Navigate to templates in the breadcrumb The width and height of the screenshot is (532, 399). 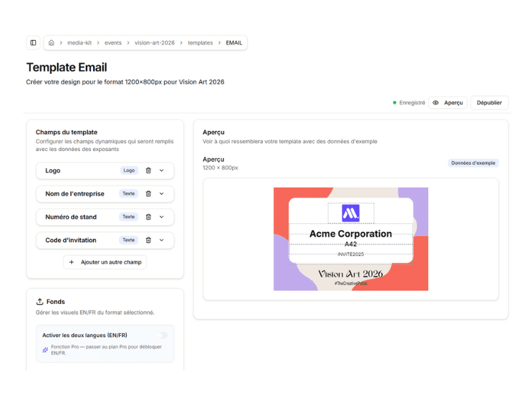[199, 42]
